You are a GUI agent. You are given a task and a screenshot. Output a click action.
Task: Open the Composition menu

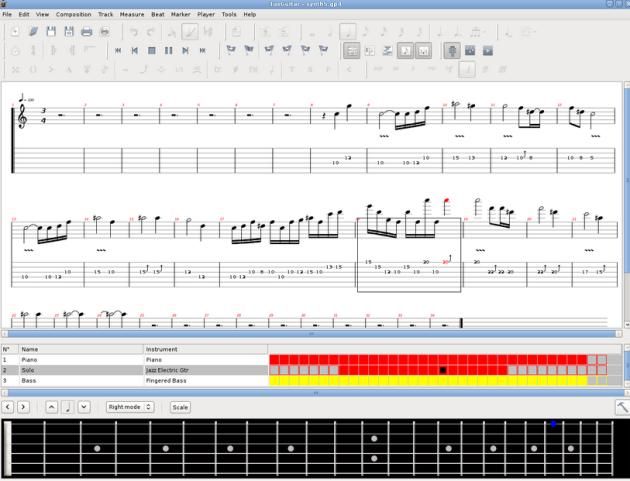[73, 15]
